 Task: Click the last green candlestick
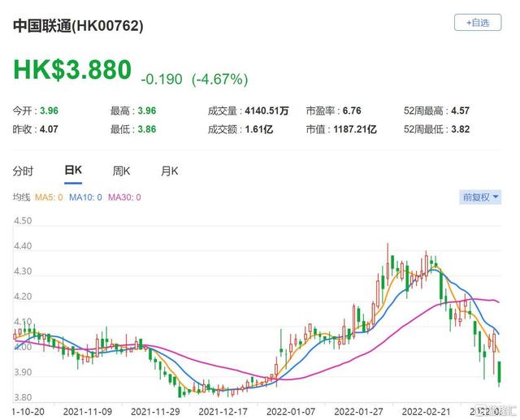pos(499,373)
